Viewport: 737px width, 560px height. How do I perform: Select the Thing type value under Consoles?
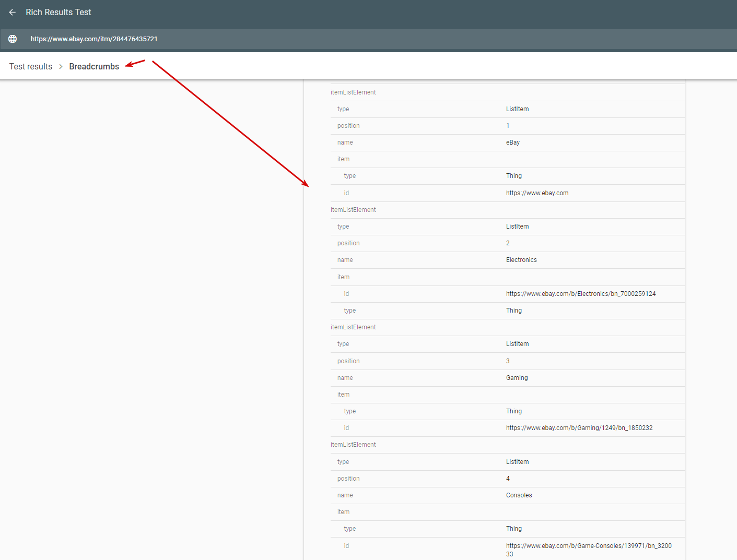tap(513, 528)
